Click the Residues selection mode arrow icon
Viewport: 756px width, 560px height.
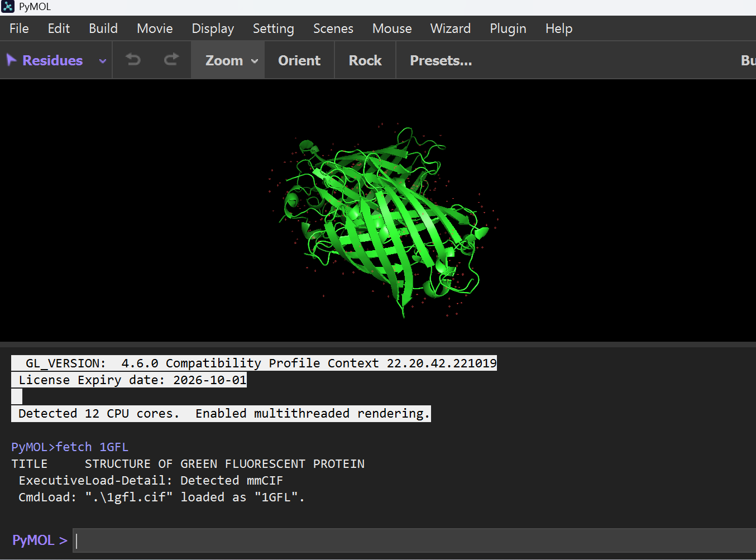11,60
